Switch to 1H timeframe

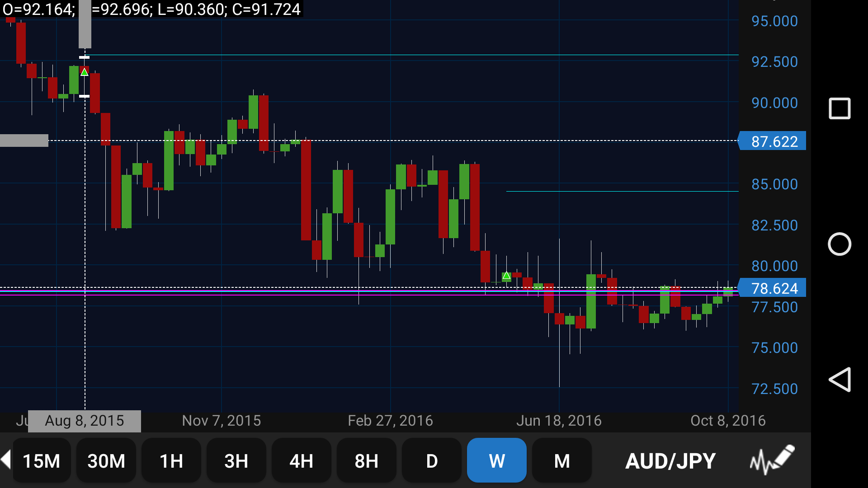click(x=171, y=461)
